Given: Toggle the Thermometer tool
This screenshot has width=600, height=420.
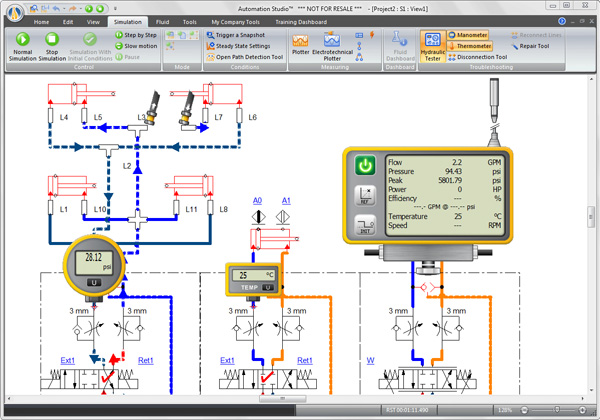Looking at the screenshot, I should tap(470, 46).
